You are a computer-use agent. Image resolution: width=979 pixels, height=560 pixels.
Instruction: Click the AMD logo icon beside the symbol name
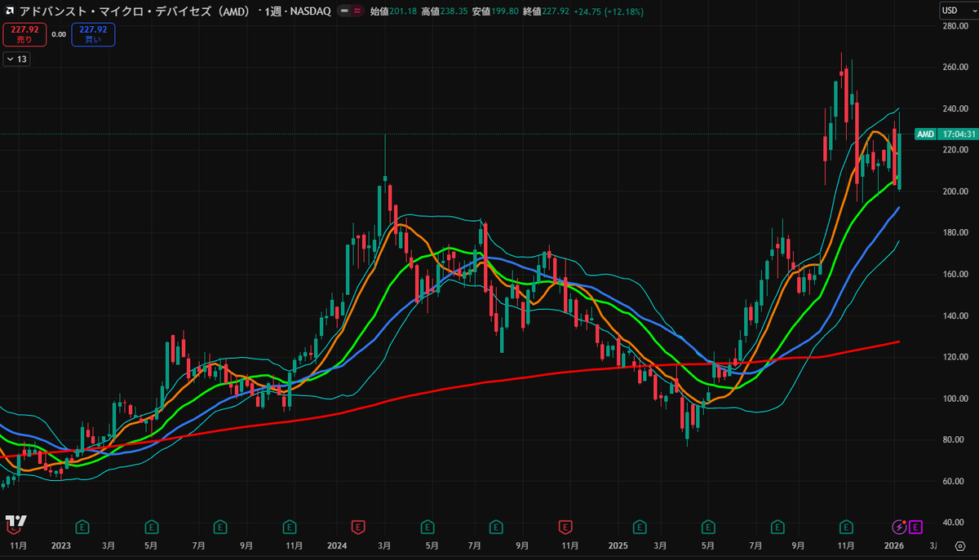pos(11,12)
